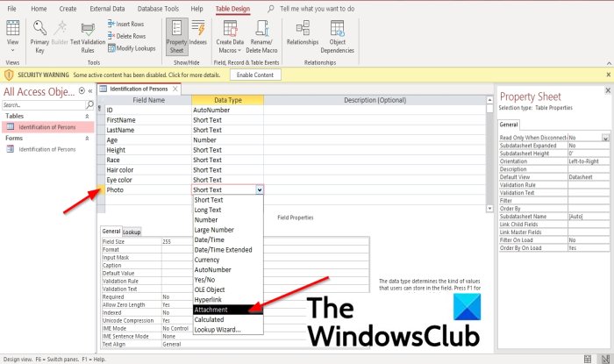Choose Yes/No data type

point(228,280)
